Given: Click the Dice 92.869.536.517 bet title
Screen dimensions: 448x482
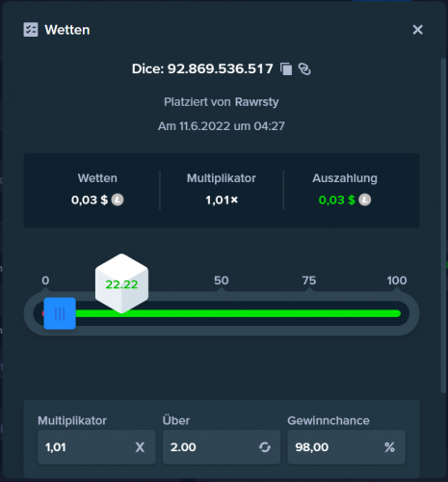Looking at the screenshot, I should click(x=202, y=68).
